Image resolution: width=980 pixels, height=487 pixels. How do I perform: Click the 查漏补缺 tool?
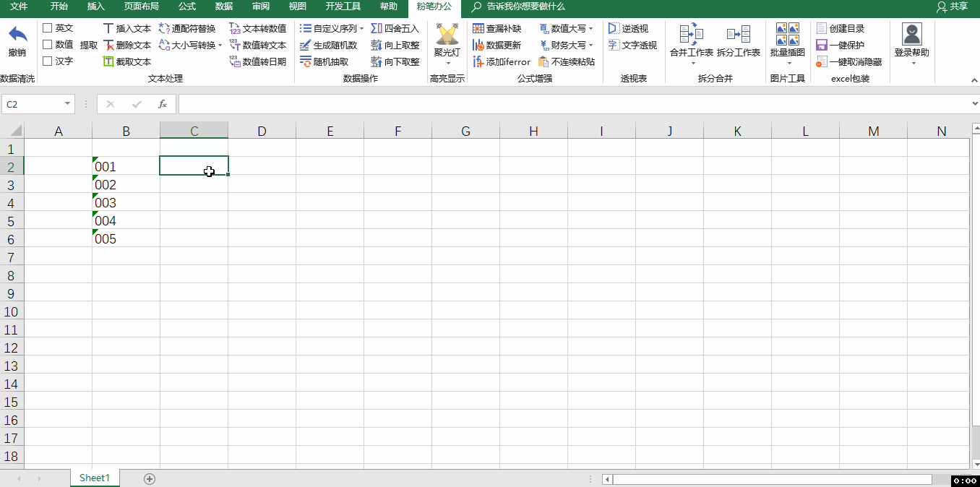(x=497, y=28)
